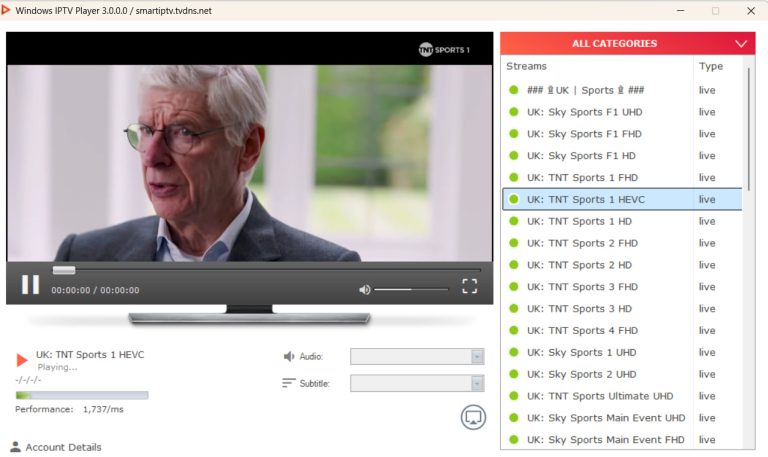
Task: Select UK: TNT Sports 4 FHD stream
Action: click(622, 331)
